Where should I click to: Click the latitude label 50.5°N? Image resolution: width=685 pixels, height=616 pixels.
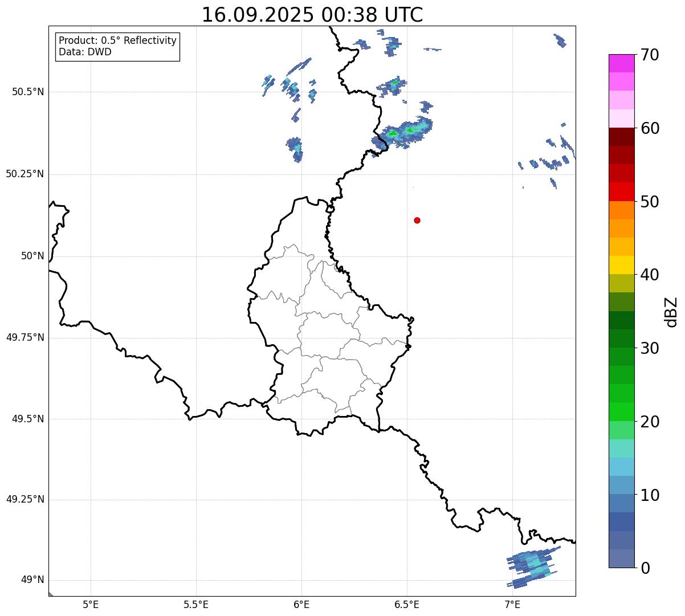(27, 92)
